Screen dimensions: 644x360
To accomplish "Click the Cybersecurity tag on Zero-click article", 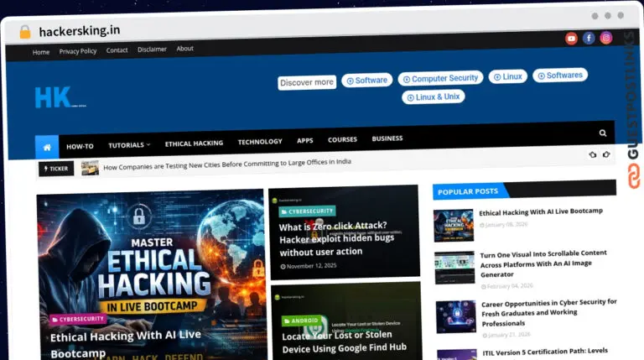I will pyautogui.click(x=308, y=211).
